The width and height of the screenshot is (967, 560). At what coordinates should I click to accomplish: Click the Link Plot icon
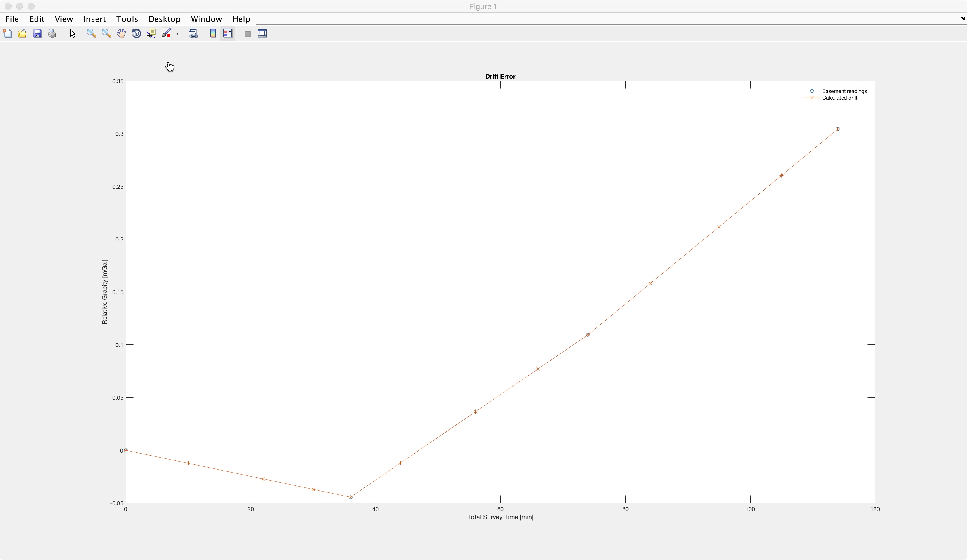coord(193,34)
